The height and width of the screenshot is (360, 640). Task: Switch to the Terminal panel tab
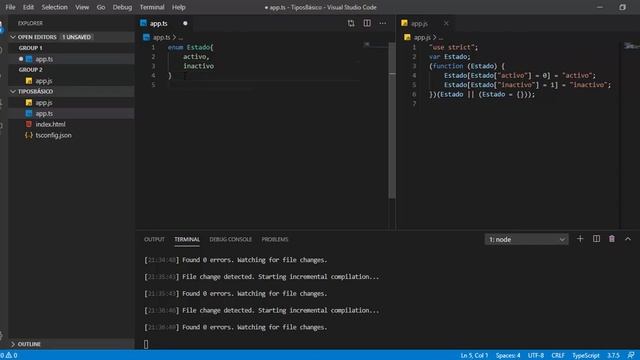(x=187, y=240)
